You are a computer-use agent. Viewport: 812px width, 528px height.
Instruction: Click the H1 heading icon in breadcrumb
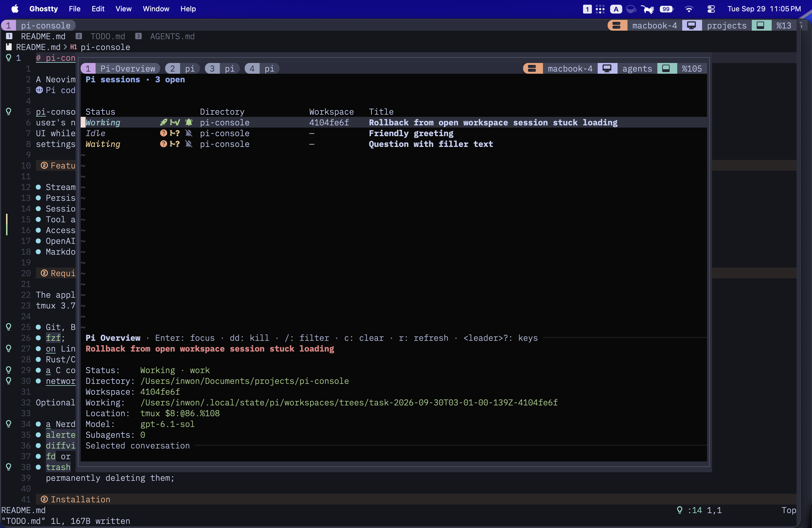coord(73,47)
